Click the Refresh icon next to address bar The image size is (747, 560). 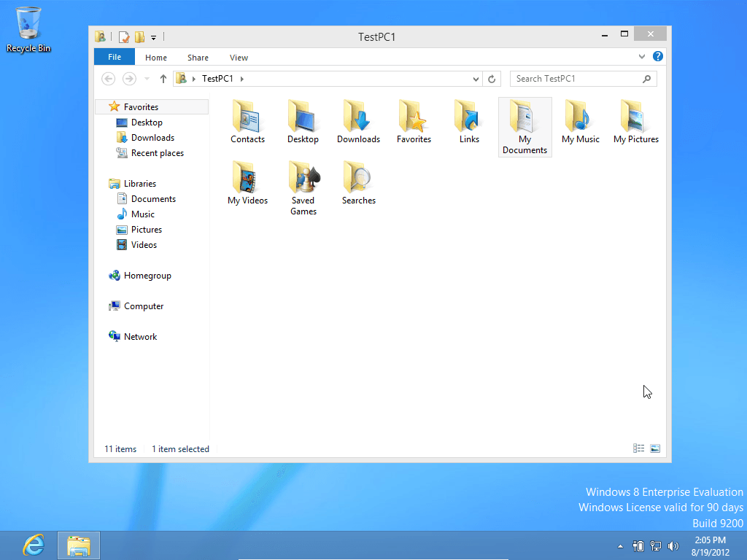click(x=492, y=79)
